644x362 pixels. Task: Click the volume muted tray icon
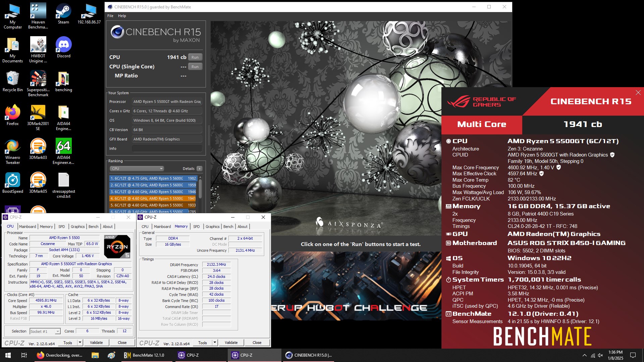pos(600,355)
